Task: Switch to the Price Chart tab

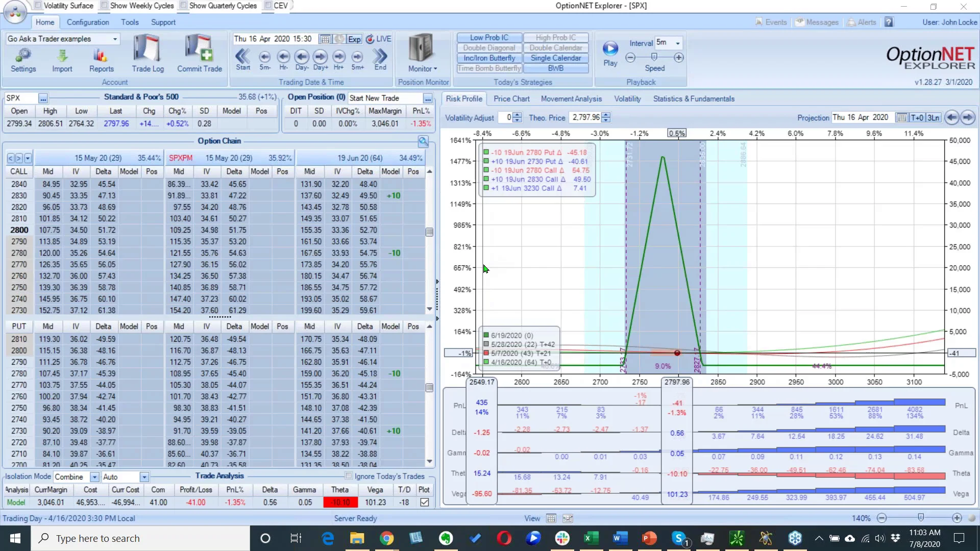Action: pos(511,99)
